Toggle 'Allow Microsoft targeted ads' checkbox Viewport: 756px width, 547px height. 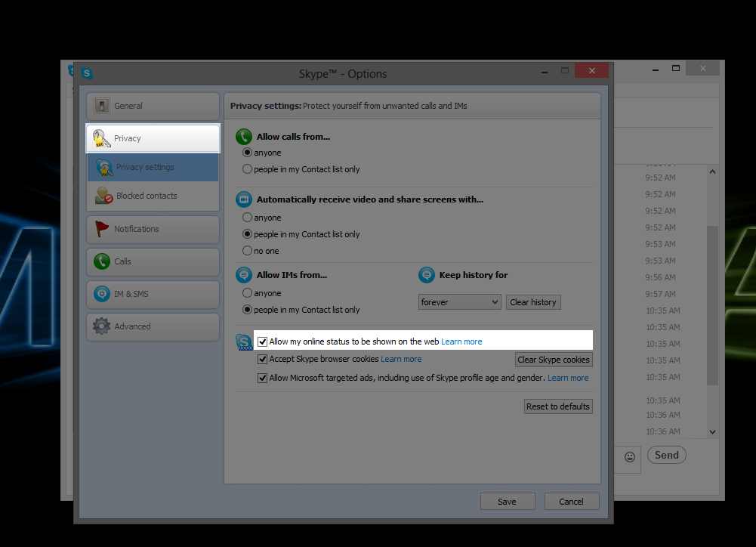tap(262, 379)
